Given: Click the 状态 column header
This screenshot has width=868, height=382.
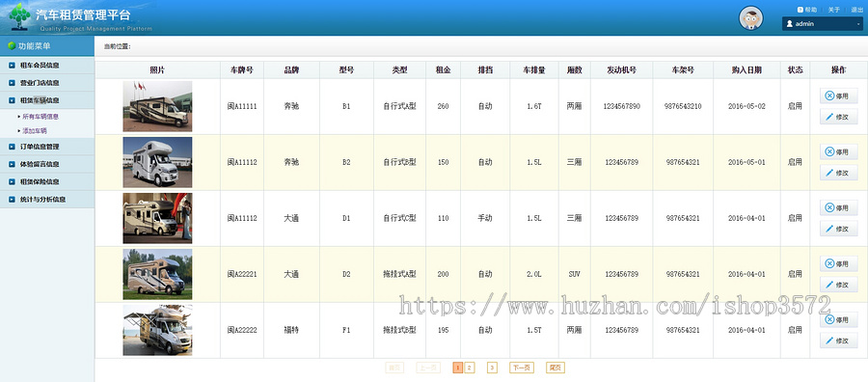Looking at the screenshot, I should coord(795,70).
